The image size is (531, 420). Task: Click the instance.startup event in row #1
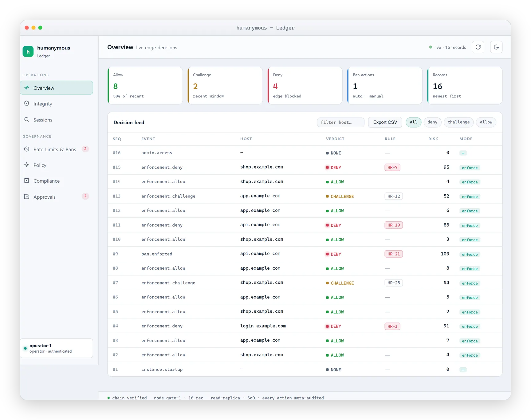[x=162, y=370]
